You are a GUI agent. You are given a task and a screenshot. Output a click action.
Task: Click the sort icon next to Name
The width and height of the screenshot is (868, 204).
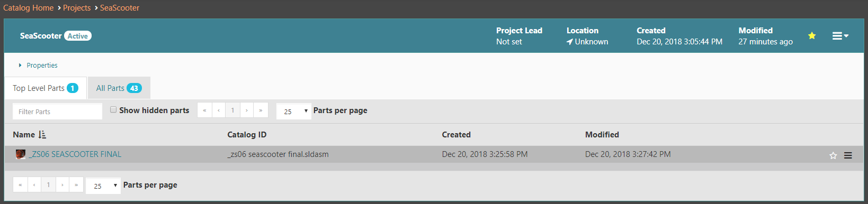[42, 135]
